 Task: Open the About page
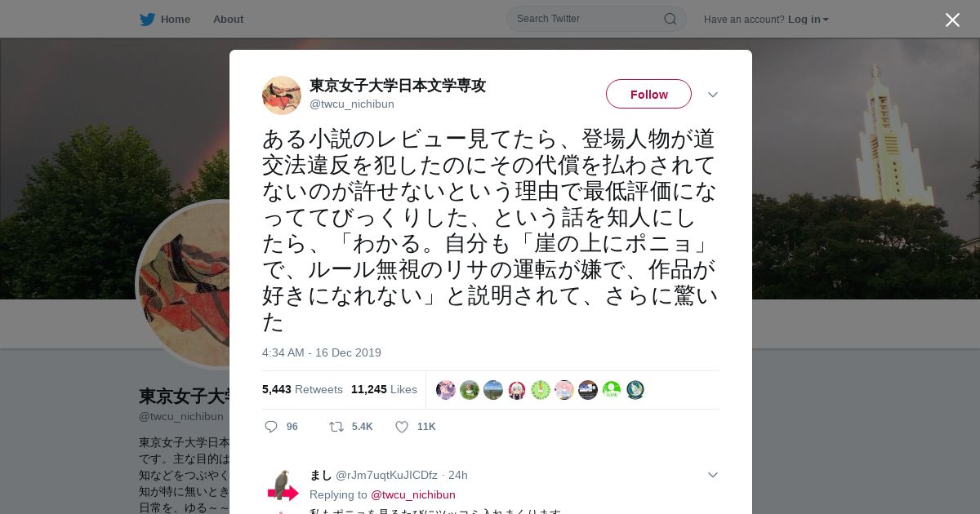(x=228, y=20)
